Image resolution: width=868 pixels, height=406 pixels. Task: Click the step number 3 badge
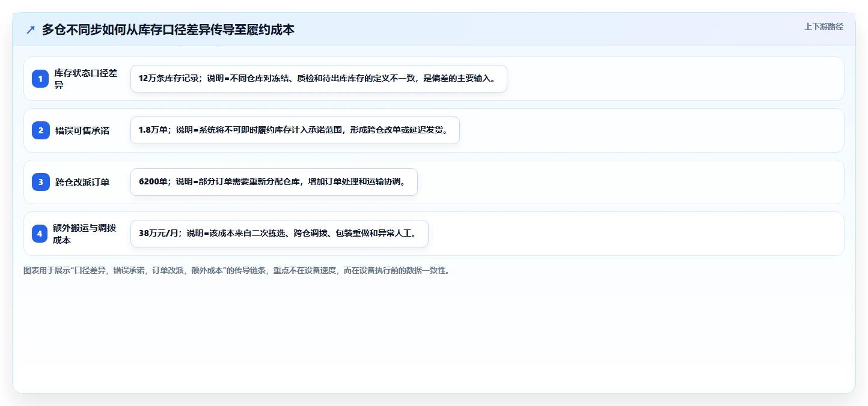click(x=40, y=182)
